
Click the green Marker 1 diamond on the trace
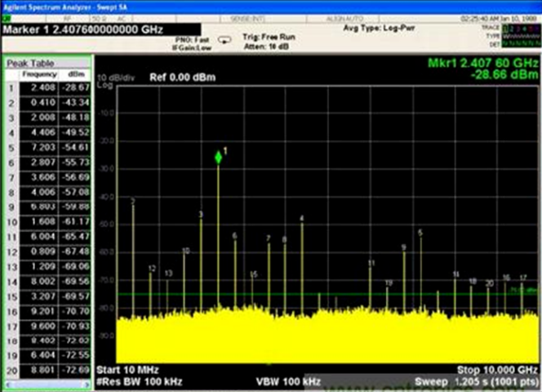218,157
